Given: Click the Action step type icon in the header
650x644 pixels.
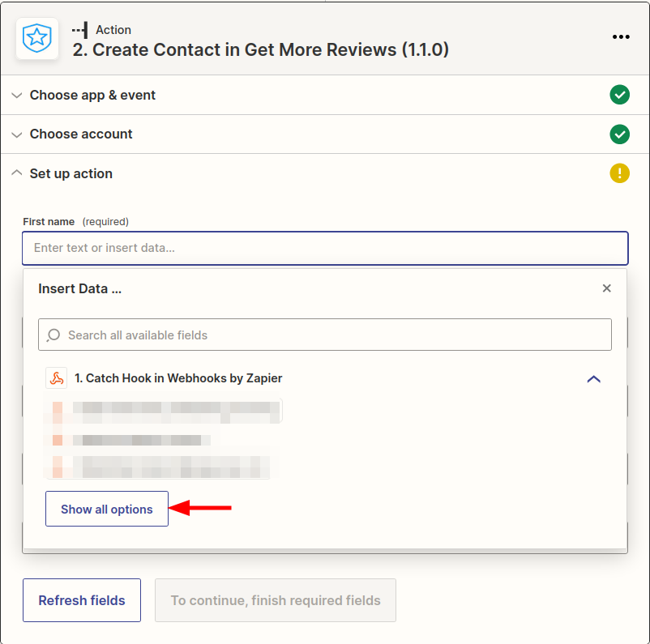Looking at the screenshot, I should click(79, 30).
